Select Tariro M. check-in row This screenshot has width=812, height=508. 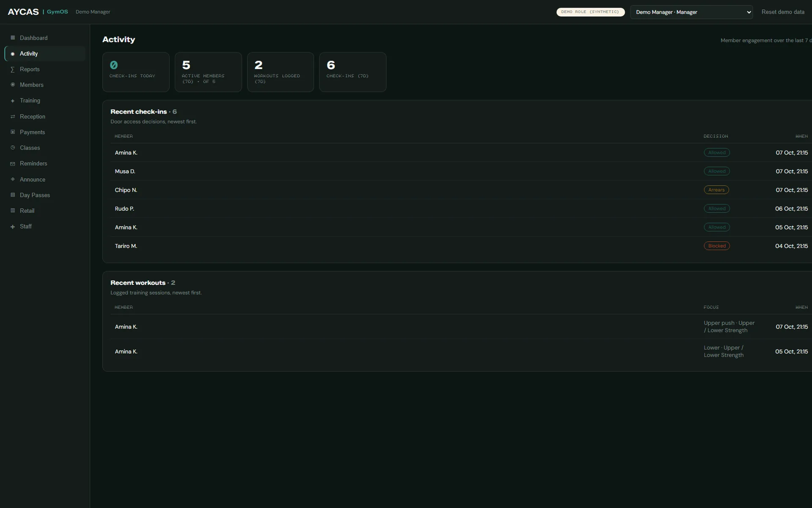pos(461,246)
